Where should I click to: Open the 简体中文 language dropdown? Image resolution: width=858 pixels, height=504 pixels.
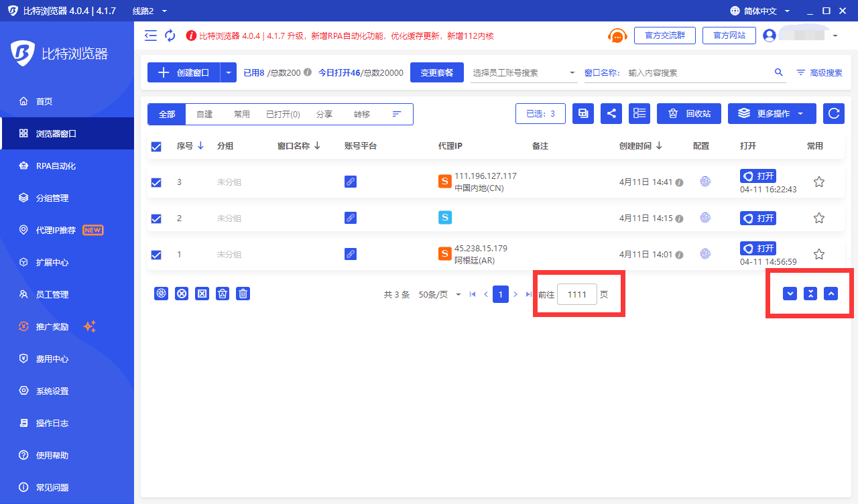pyautogui.click(x=760, y=11)
